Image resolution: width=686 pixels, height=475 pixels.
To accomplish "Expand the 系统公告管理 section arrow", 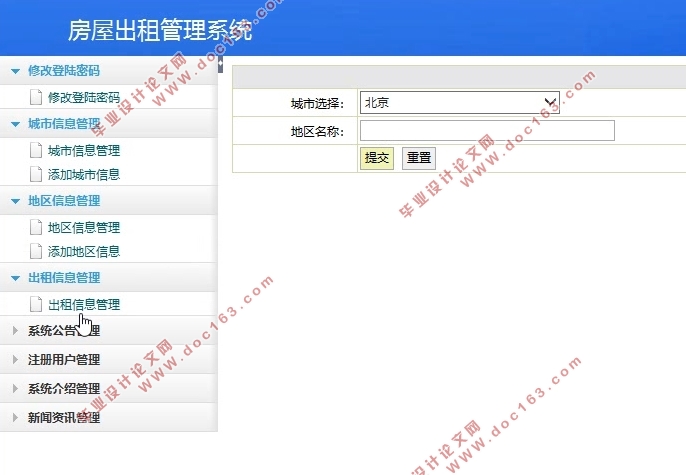I will point(15,331).
